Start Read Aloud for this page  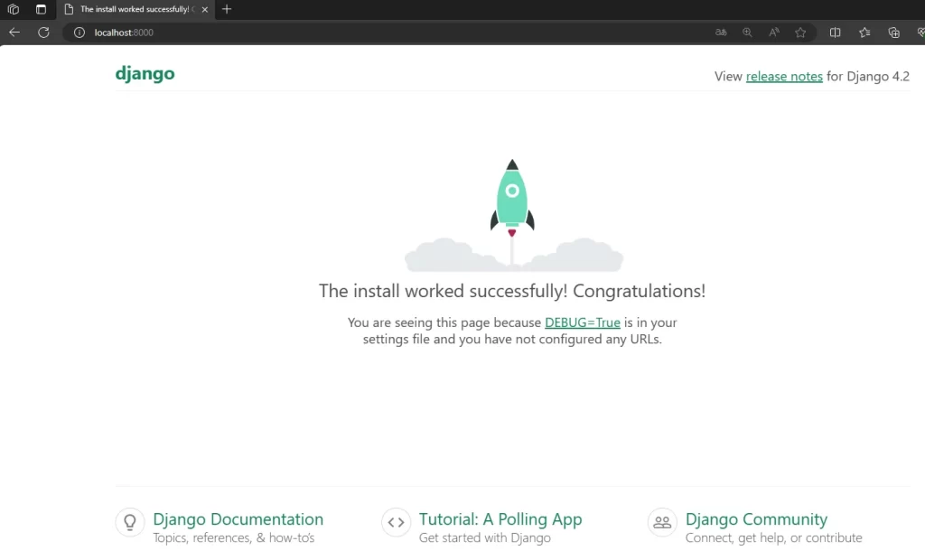coord(774,33)
